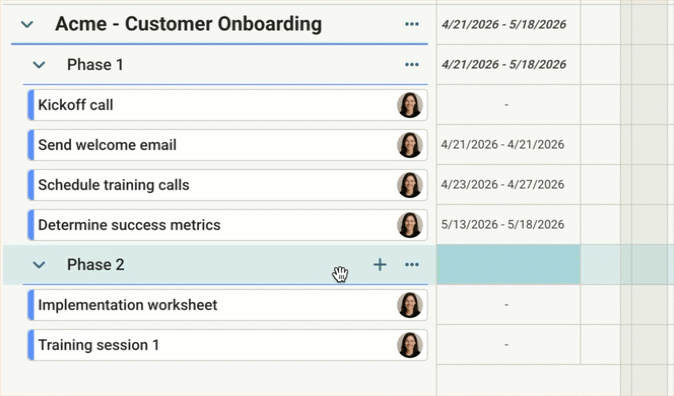Image resolution: width=674 pixels, height=396 pixels.
Task: Click date cell 4/23/2026 - 4/27/2026
Action: pos(509,184)
